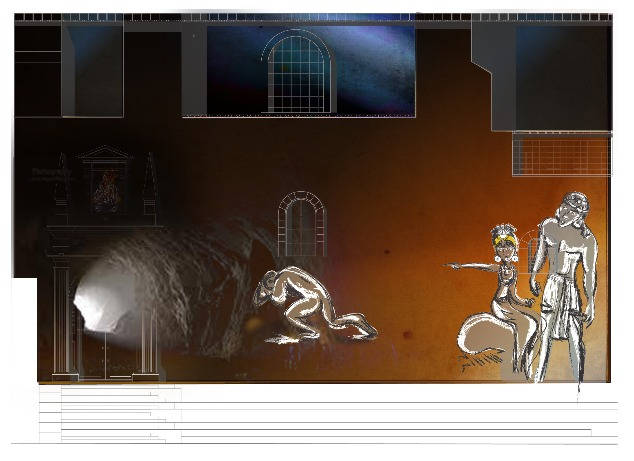This screenshot has width=634, height=461.
Task: Select the pediment above the doorway
Action: 105,154
